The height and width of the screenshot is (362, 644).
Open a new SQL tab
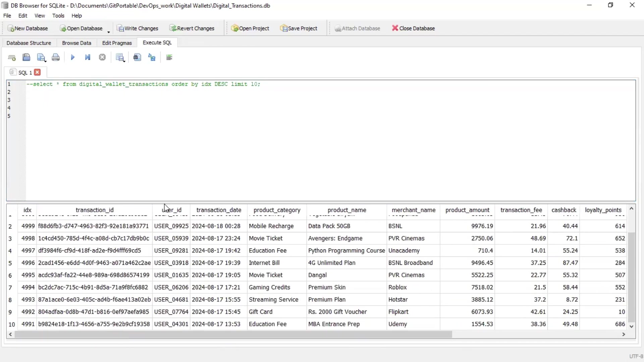(x=12, y=57)
